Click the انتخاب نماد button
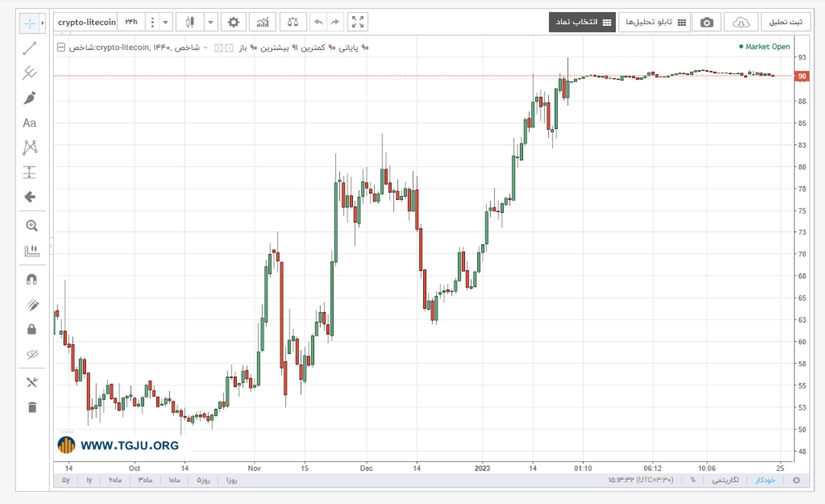Viewport: 825px width, 504px height. pos(583,22)
